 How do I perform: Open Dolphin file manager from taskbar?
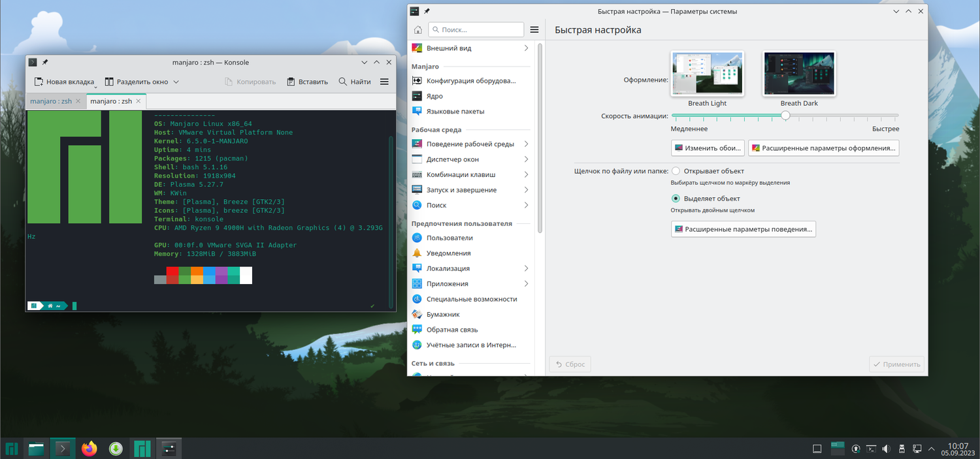37,449
